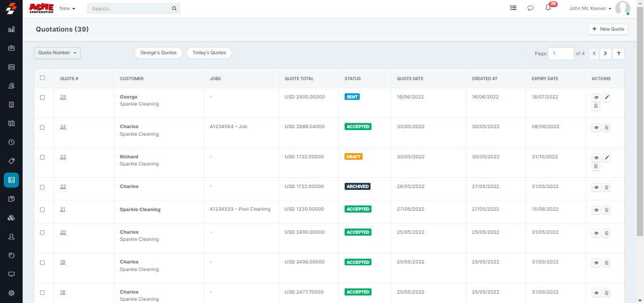Click the New Quote button
Screen dimensions: 644x303
(608, 29)
